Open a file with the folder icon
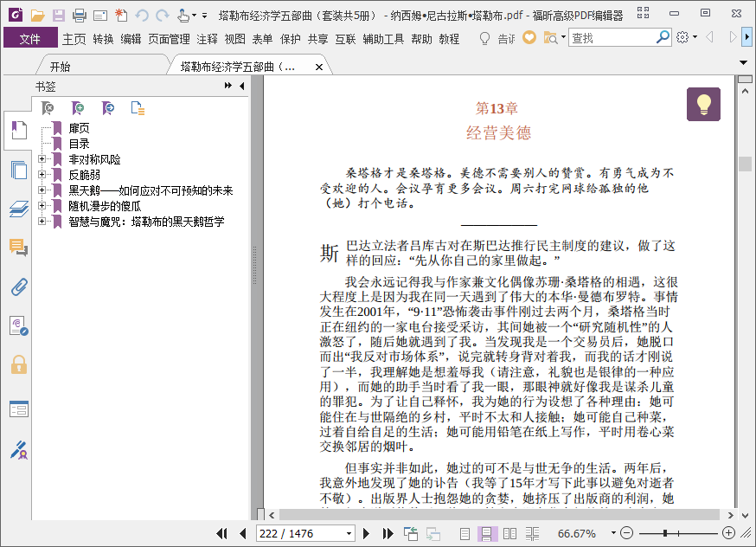The height and width of the screenshot is (547, 756). [37, 16]
